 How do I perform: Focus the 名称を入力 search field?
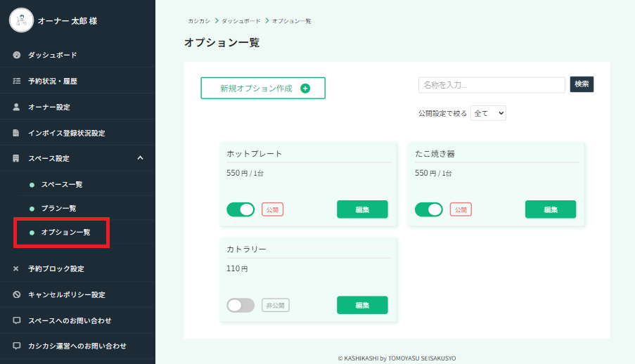coord(492,85)
